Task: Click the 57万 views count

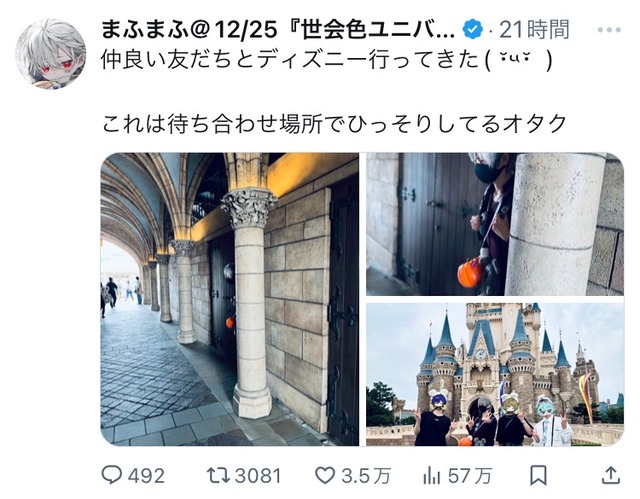Action: point(470,476)
